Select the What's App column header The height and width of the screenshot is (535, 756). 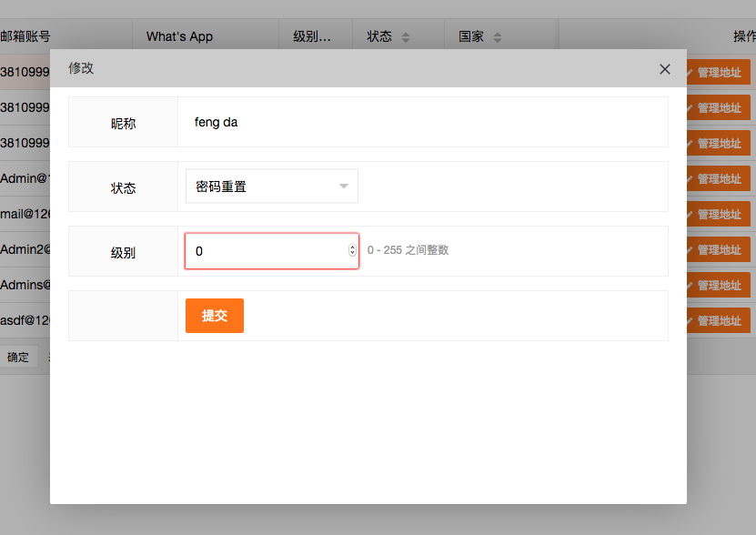(179, 36)
